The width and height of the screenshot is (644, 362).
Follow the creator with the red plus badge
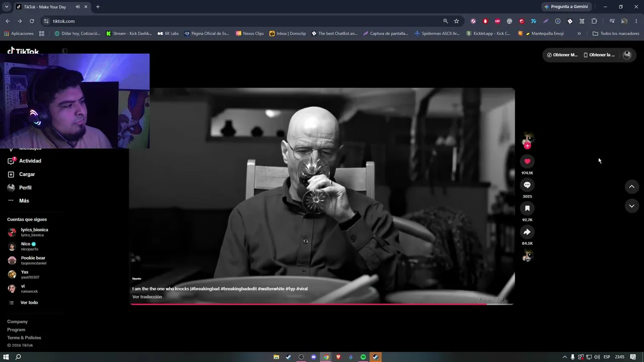[527, 146]
